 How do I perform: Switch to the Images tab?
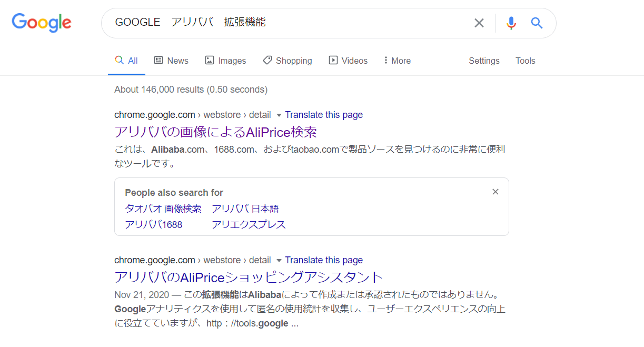point(225,61)
